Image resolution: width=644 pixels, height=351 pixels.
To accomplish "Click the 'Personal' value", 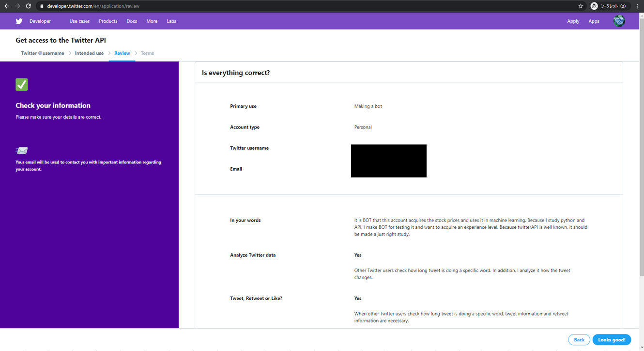I will point(363,127).
